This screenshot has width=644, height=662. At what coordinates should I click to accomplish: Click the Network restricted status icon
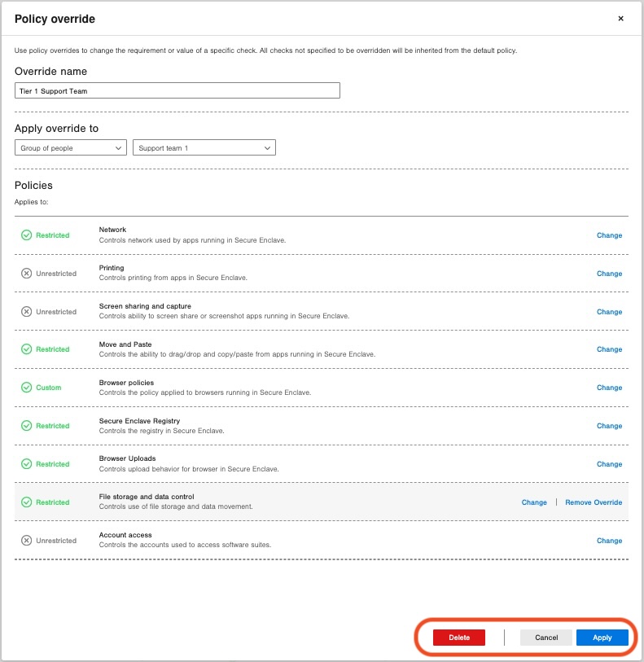(27, 235)
